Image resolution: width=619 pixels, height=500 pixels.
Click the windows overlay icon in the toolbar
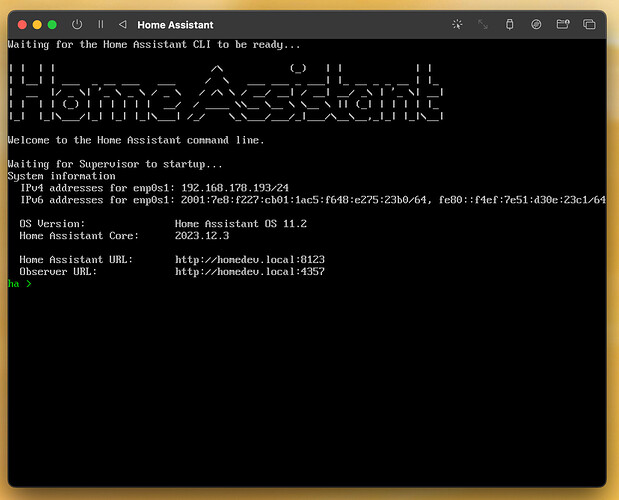click(589, 24)
